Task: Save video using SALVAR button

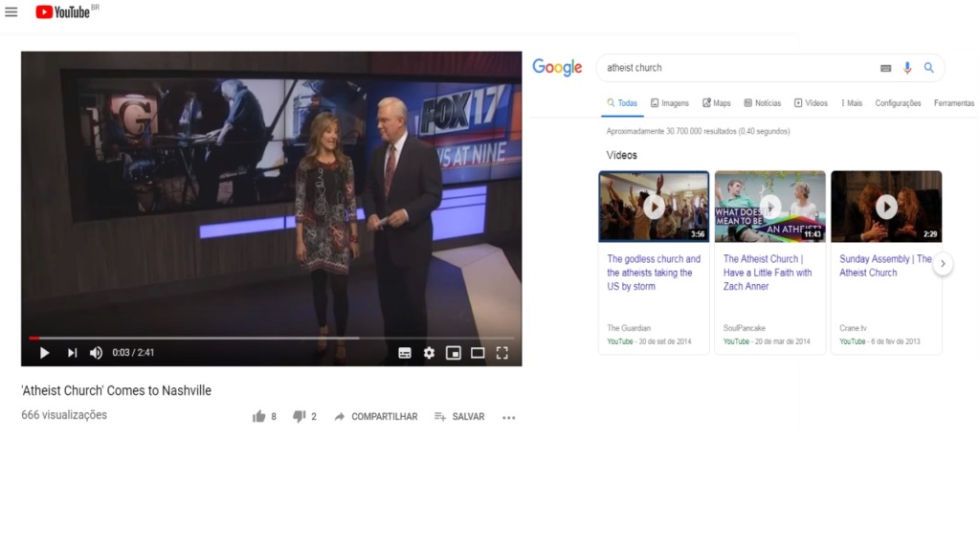Action: tap(459, 417)
